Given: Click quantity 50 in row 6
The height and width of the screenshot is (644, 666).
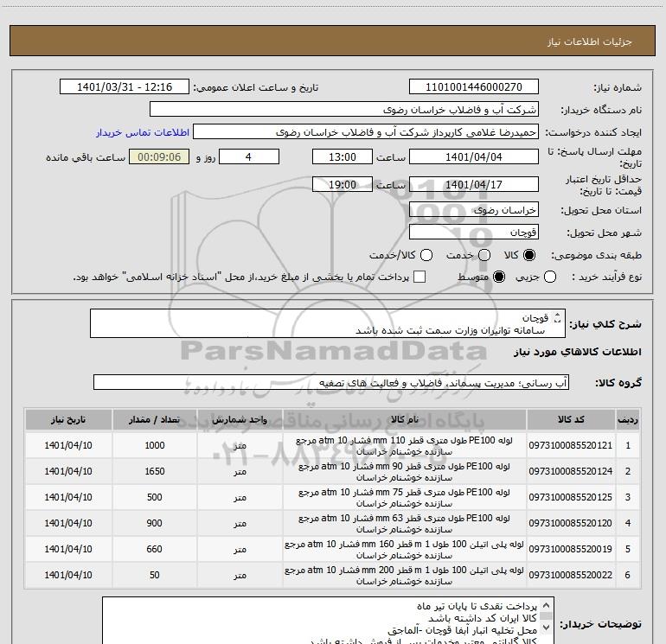Looking at the screenshot, I should [155, 575].
